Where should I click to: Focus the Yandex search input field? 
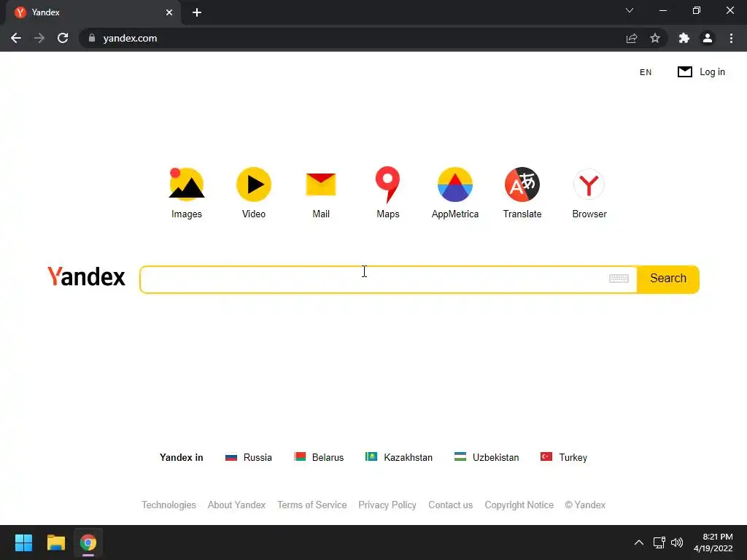coord(388,279)
